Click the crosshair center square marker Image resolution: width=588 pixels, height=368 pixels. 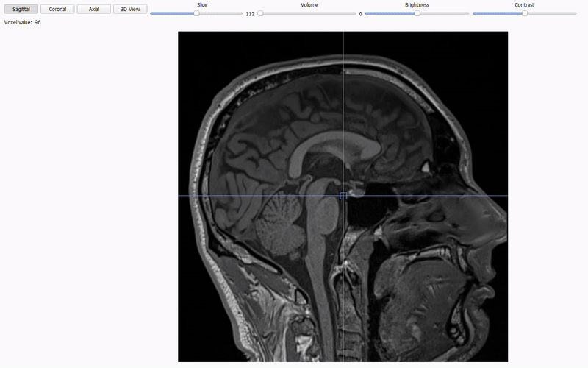pos(343,196)
